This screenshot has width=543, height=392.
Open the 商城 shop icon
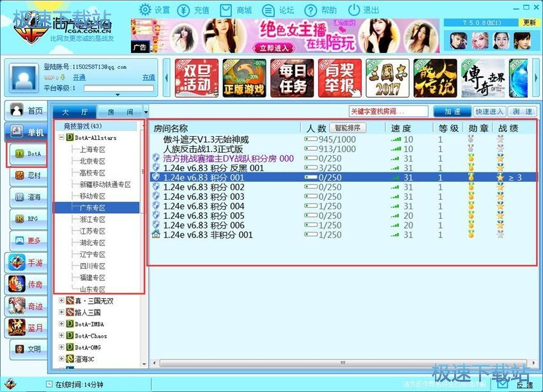(226, 10)
